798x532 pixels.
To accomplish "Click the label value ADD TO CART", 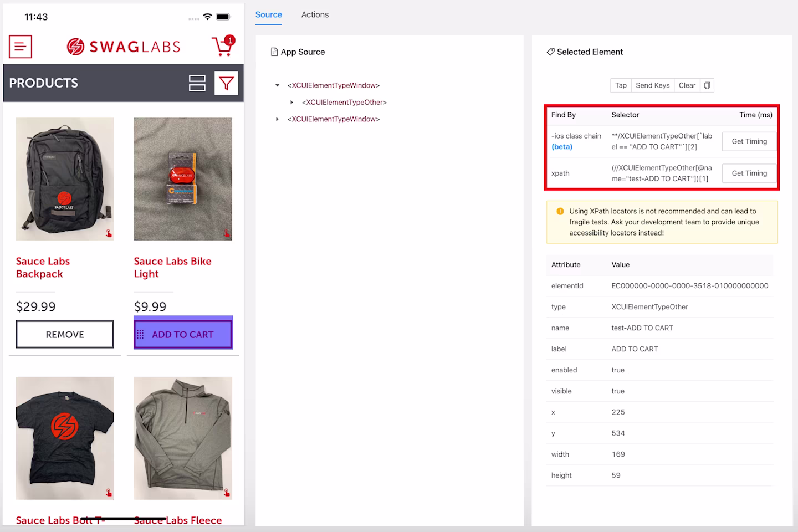I will pos(635,349).
